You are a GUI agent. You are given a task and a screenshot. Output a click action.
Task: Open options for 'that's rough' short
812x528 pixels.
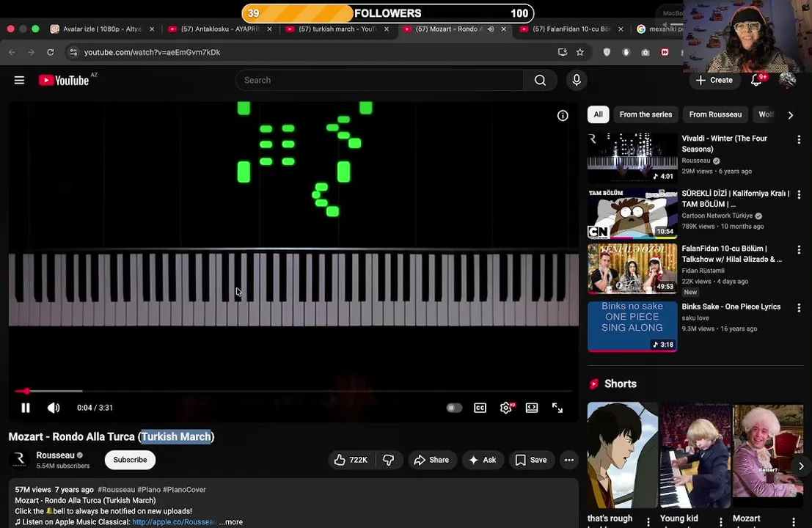648,522
